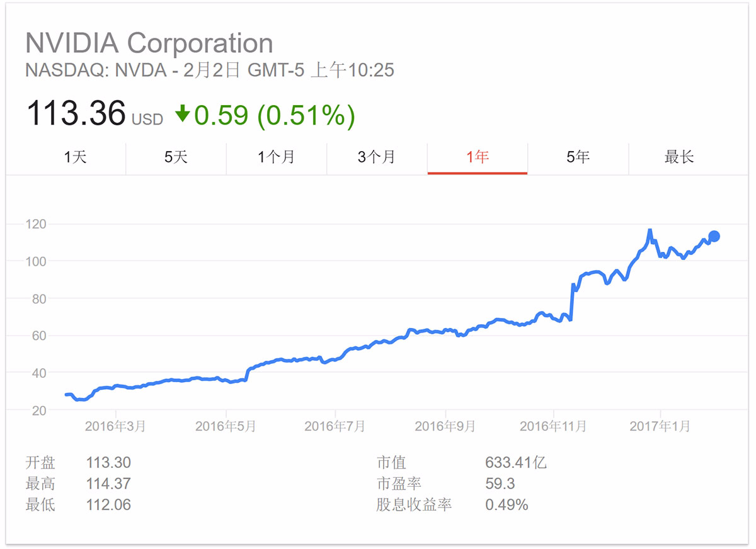Select the 1天 time range tab
Viewport: 756px width, 549px height.
pos(75,157)
